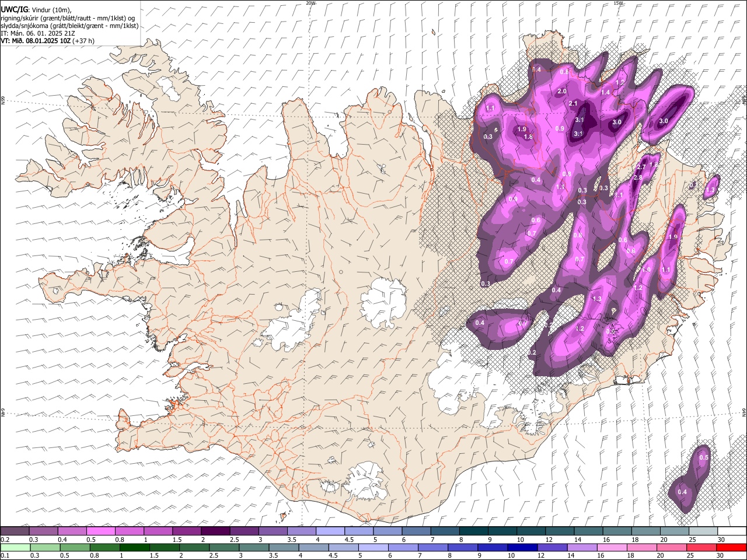The image size is (747, 560).
Task: Click the 'Vindur (10m)' header text
Action: (50, 9)
